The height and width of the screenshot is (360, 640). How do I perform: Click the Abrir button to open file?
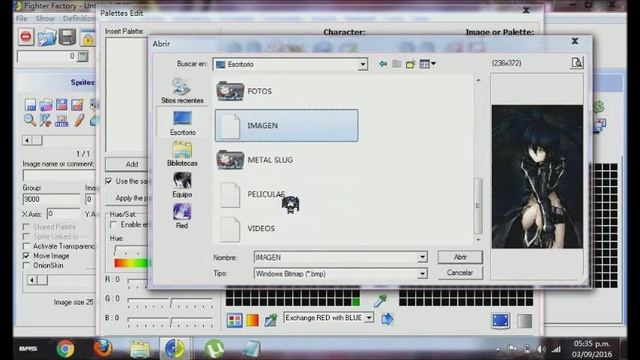coord(460,257)
